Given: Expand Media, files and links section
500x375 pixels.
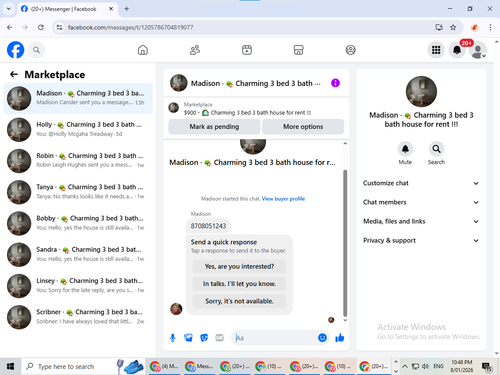Looking at the screenshot, I should pos(421,221).
